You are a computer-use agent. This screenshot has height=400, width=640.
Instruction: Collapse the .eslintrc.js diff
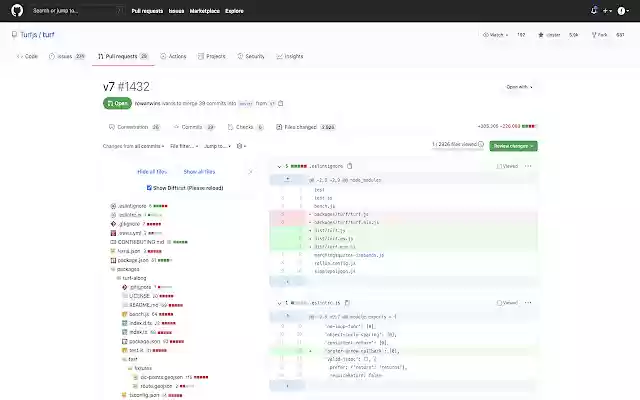point(279,303)
